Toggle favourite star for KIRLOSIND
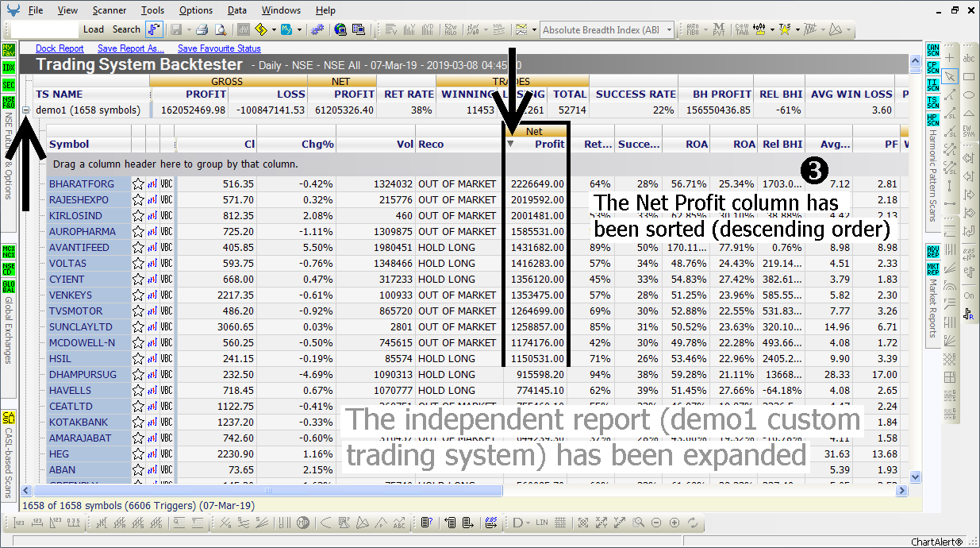Viewport: 980px width, 548px height. 138,215
